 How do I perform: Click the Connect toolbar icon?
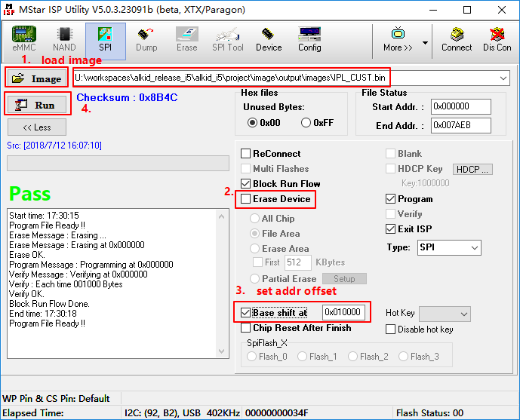[457, 39]
